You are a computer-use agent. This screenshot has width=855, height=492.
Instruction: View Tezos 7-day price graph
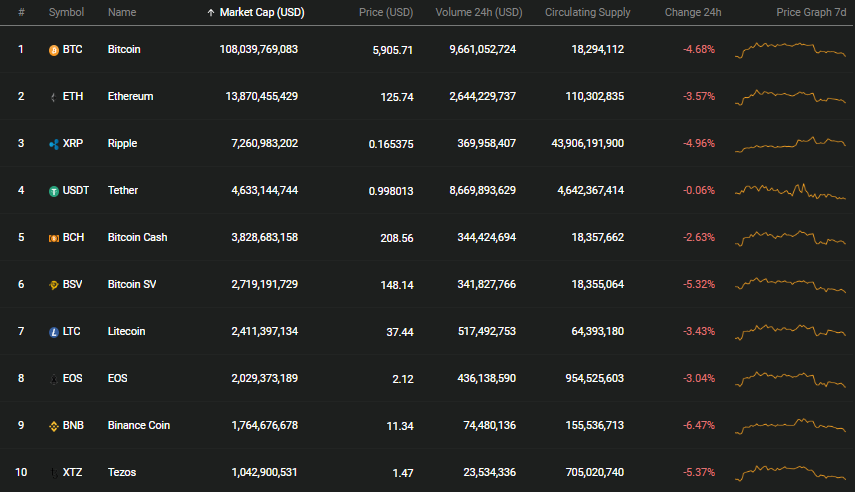click(790, 473)
